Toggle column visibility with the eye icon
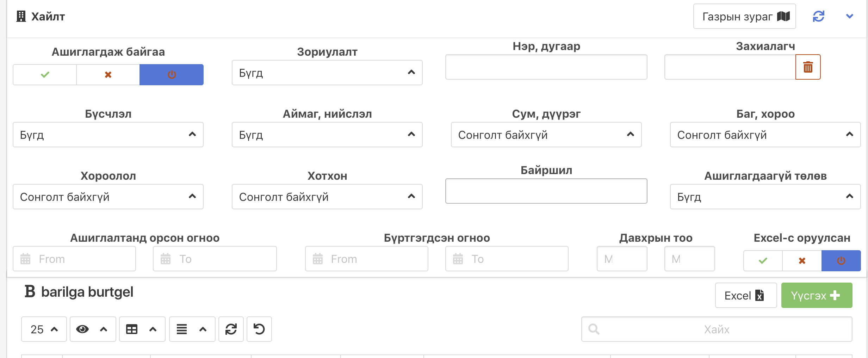The image size is (868, 358). [x=92, y=329]
